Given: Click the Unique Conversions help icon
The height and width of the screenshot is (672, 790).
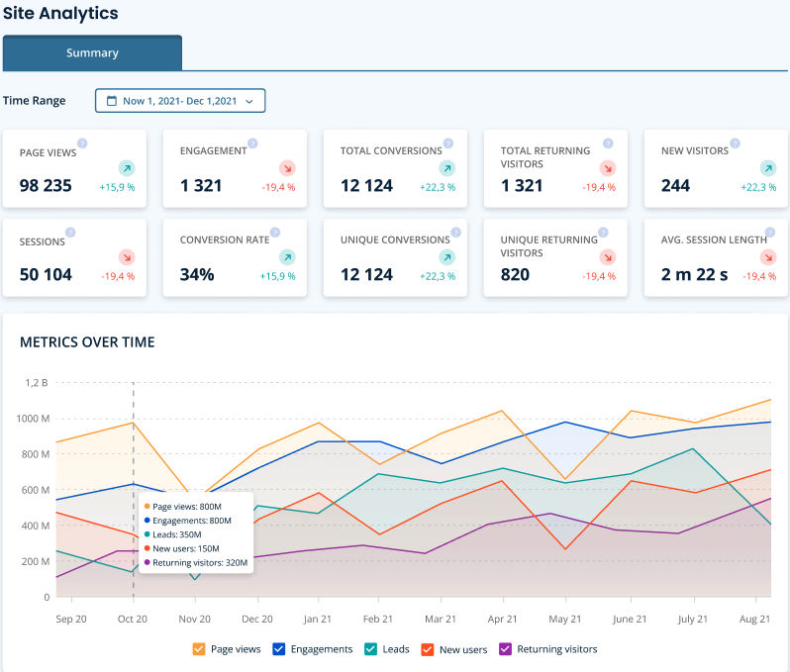Looking at the screenshot, I should click(456, 233).
